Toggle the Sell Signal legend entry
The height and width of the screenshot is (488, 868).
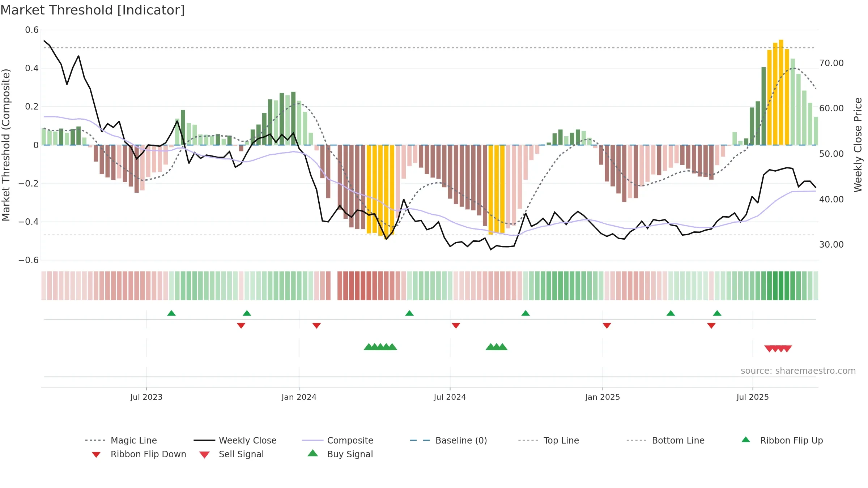[231, 454]
